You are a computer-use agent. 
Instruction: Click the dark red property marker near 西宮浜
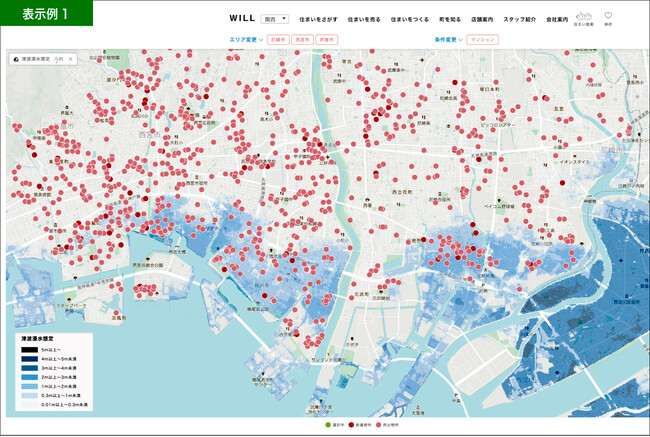coord(140,286)
